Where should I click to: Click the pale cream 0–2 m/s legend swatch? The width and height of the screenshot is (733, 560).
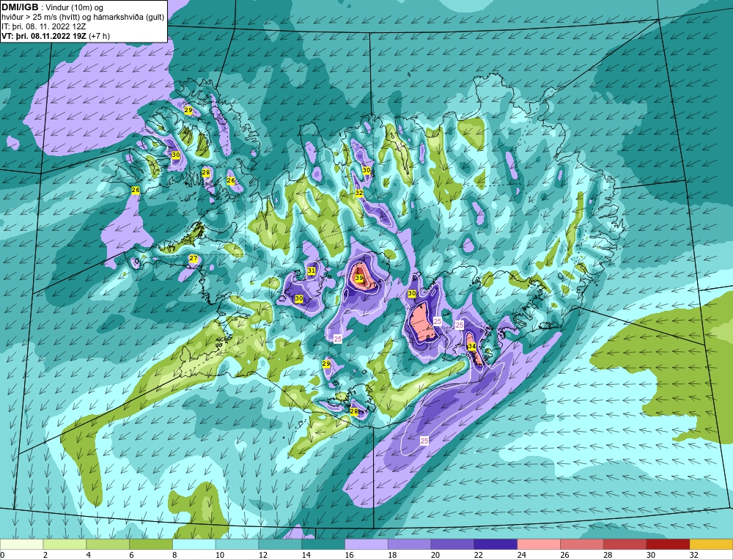click(x=22, y=544)
